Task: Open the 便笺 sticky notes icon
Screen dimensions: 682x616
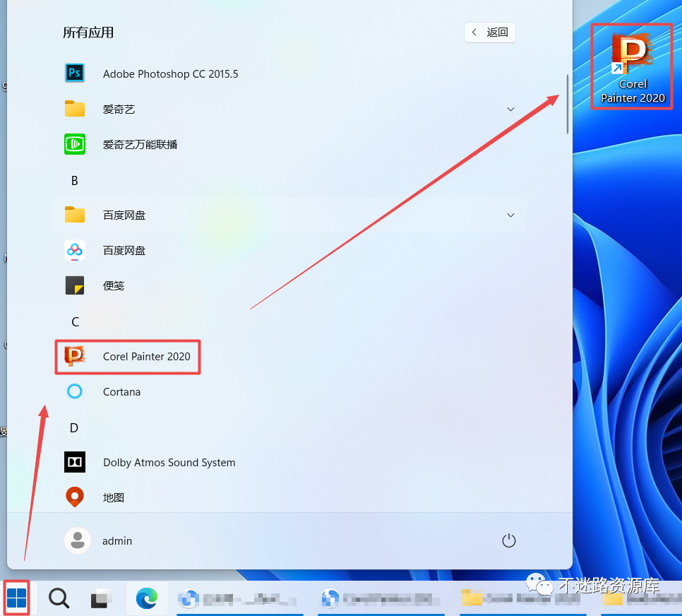Action: pos(74,285)
